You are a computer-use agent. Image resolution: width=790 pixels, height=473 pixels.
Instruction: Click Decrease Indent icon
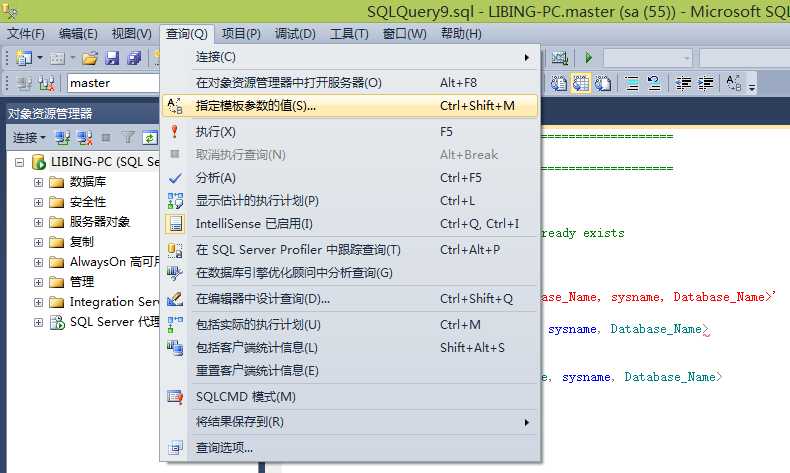(683, 83)
